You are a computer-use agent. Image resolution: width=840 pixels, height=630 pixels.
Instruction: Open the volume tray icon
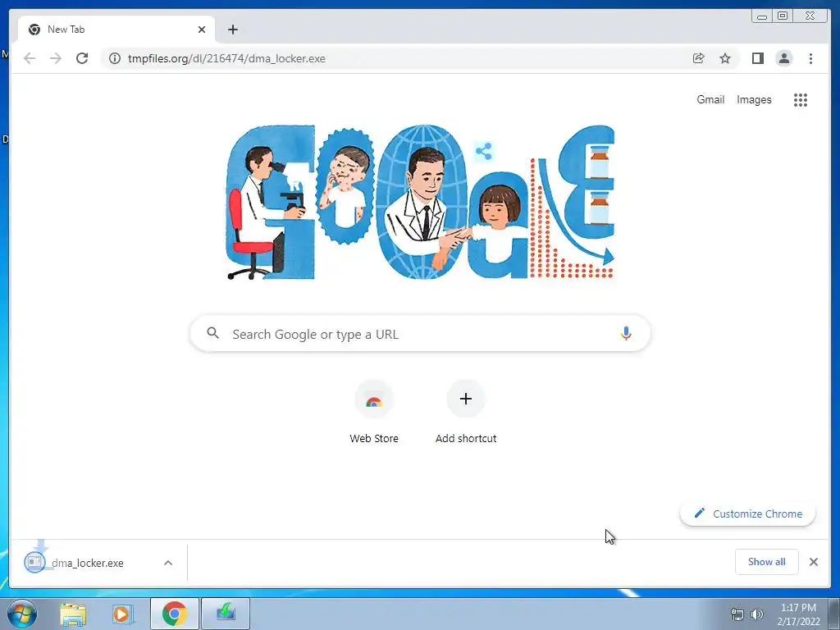[756, 614]
